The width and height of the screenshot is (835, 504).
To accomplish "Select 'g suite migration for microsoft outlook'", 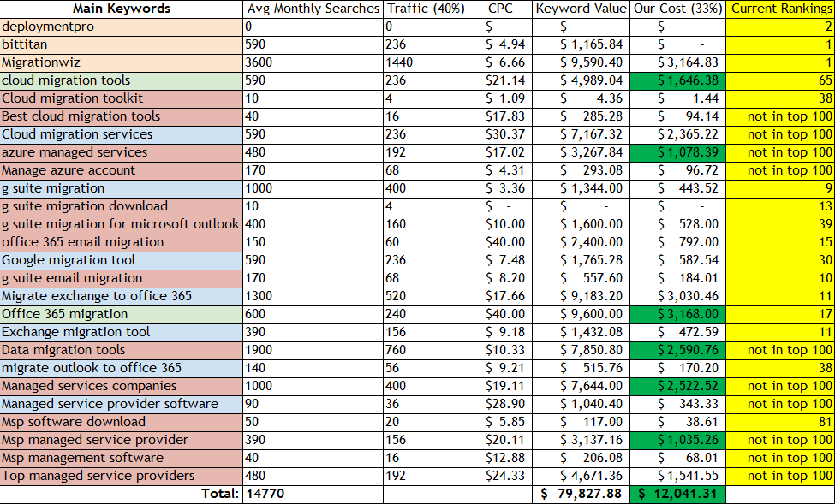I will pyautogui.click(x=122, y=224).
